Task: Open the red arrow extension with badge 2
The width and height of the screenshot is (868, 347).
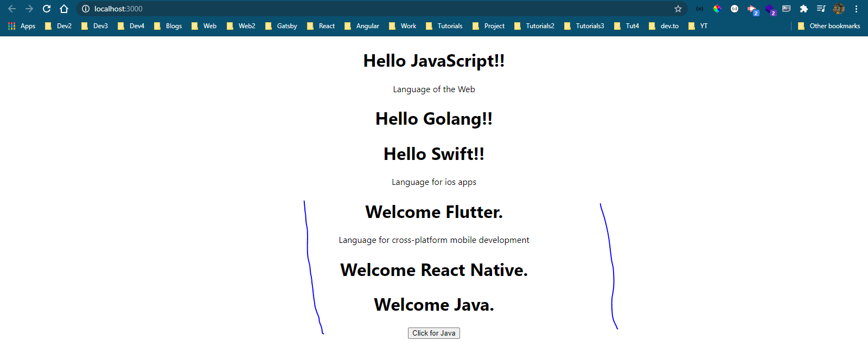Action: (x=752, y=10)
